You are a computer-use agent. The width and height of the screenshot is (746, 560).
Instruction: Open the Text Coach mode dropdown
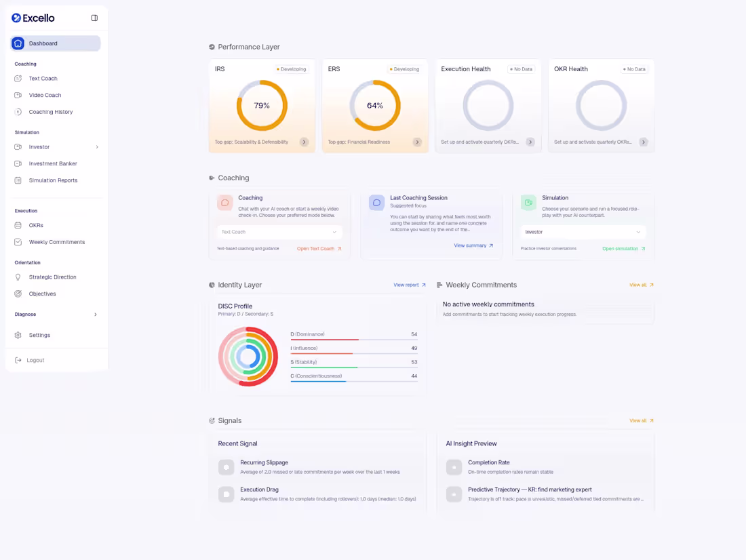click(x=280, y=231)
